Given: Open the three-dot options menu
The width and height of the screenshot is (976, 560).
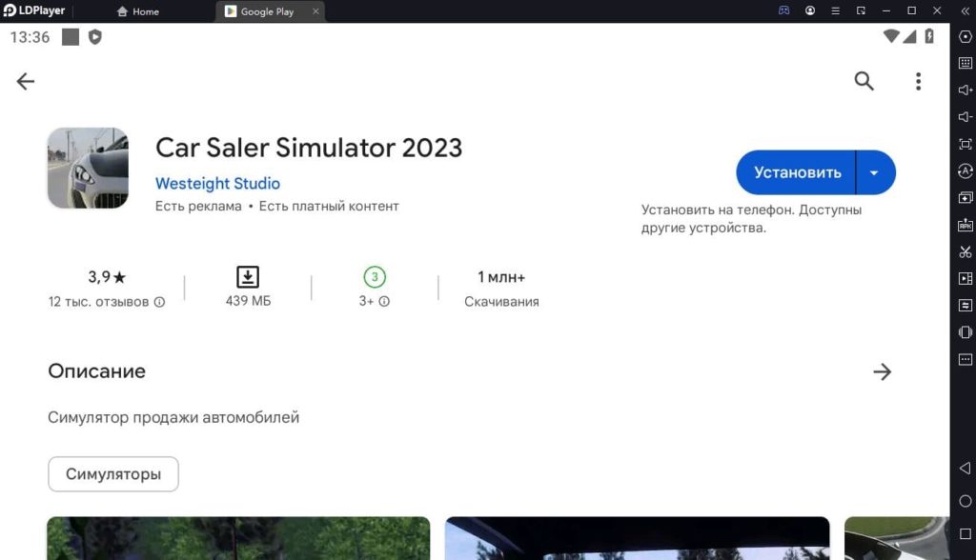Looking at the screenshot, I should [918, 82].
